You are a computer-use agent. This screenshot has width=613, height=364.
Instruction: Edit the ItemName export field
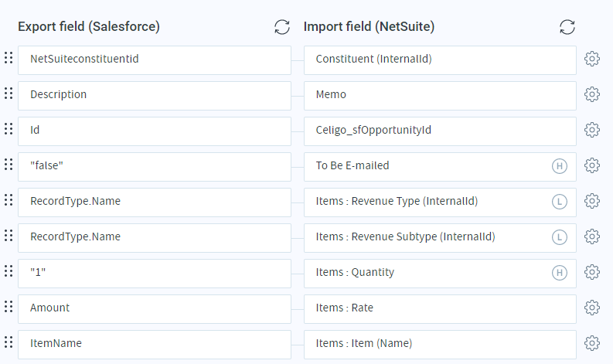point(155,345)
